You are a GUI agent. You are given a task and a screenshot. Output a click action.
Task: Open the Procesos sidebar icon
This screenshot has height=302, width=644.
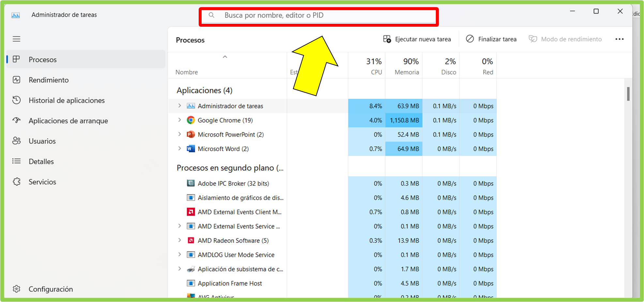(17, 59)
